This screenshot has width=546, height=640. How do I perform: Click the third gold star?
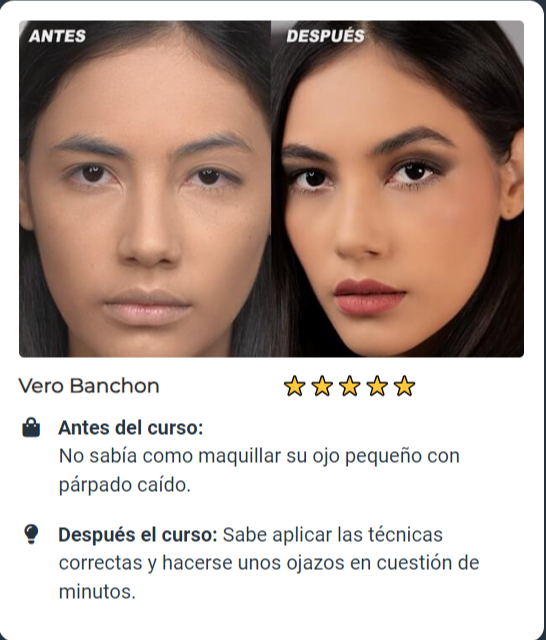pyautogui.click(x=350, y=386)
